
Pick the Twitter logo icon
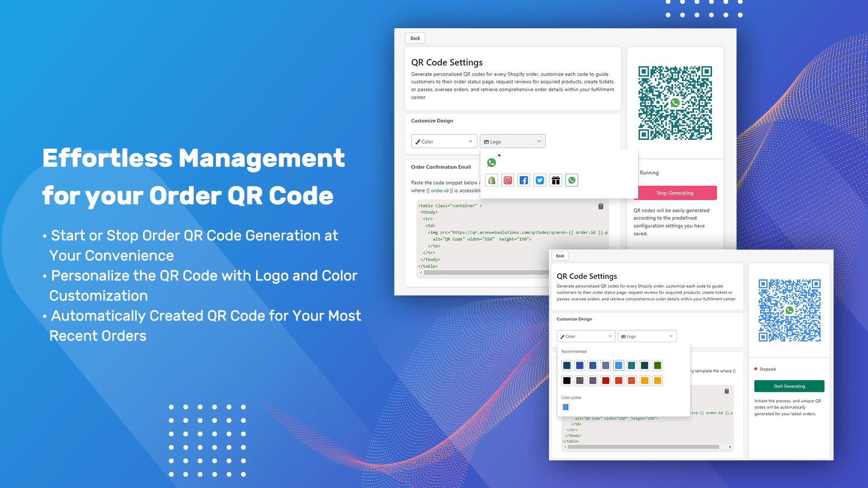[540, 180]
